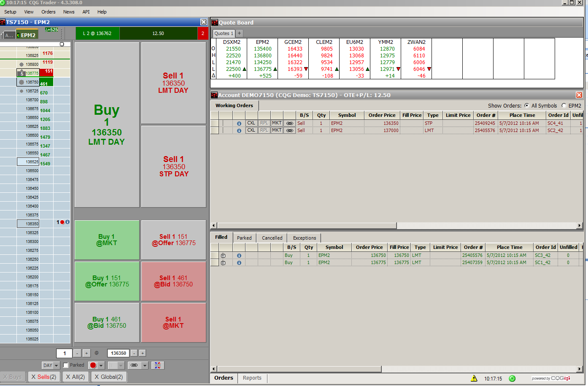Click info icon of 137000 LMT working order
The width and height of the screenshot is (588, 386).
point(239,131)
